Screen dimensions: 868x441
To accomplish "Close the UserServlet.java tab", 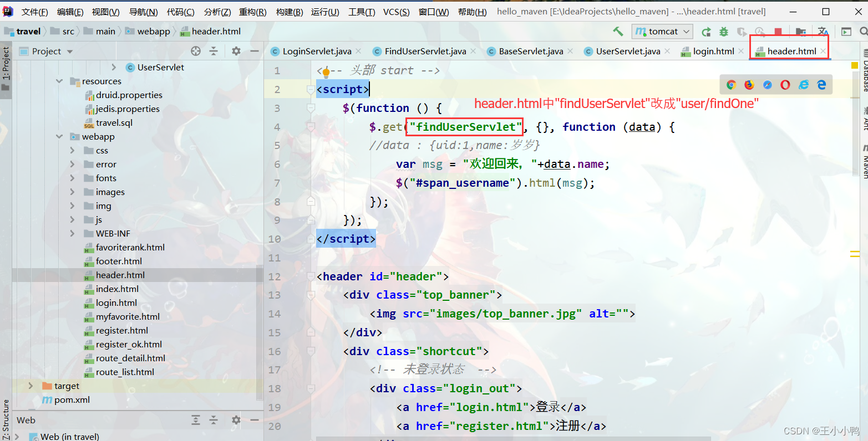I will pyautogui.click(x=667, y=51).
